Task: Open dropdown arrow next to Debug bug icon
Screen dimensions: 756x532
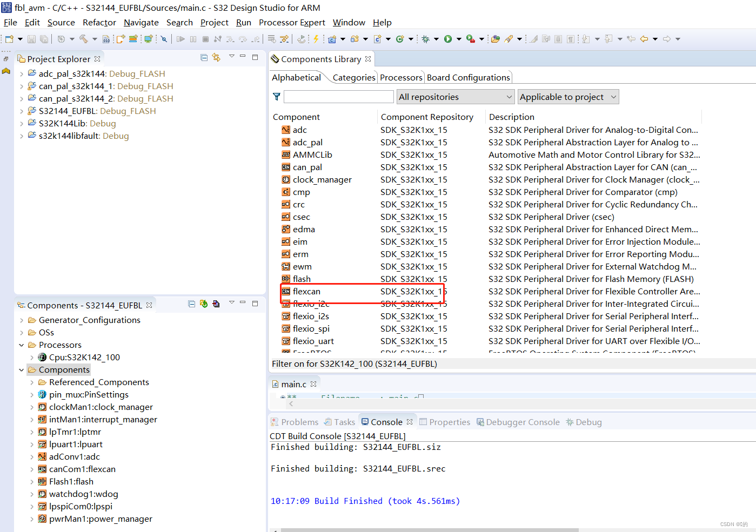Action: point(436,39)
